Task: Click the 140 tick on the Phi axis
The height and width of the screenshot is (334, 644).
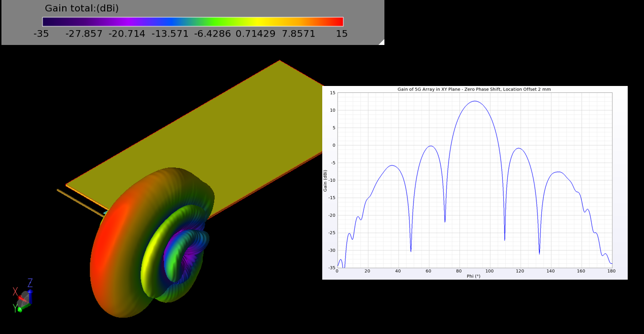Action: tap(550, 271)
